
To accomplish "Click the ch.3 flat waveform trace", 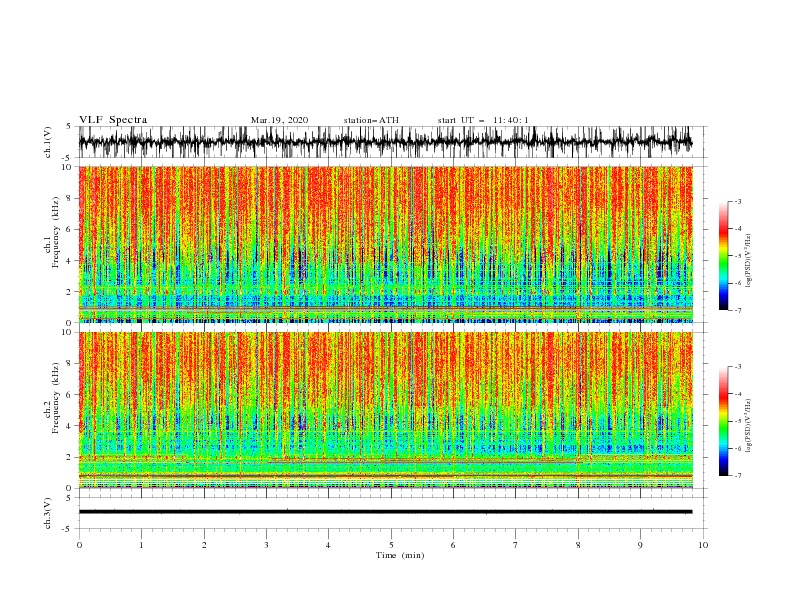I will click(385, 512).
